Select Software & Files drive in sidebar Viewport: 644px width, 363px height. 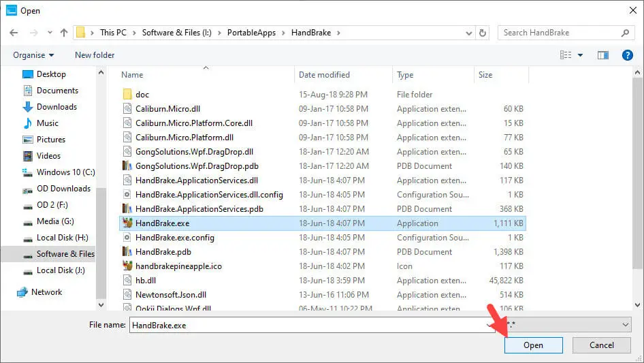(x=65, y=254)
